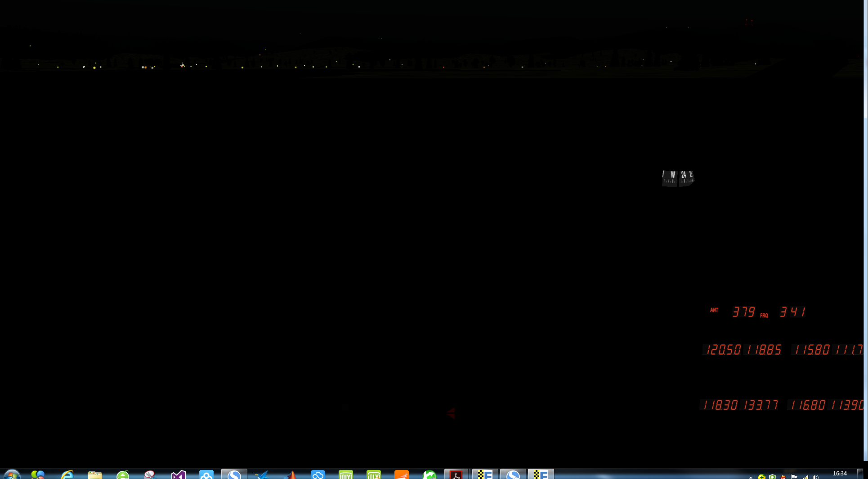Open the taskbar clock showing 16:34
Image resolution: width=868 pixels, height=479 pixels.
click(x=840, y=474)
